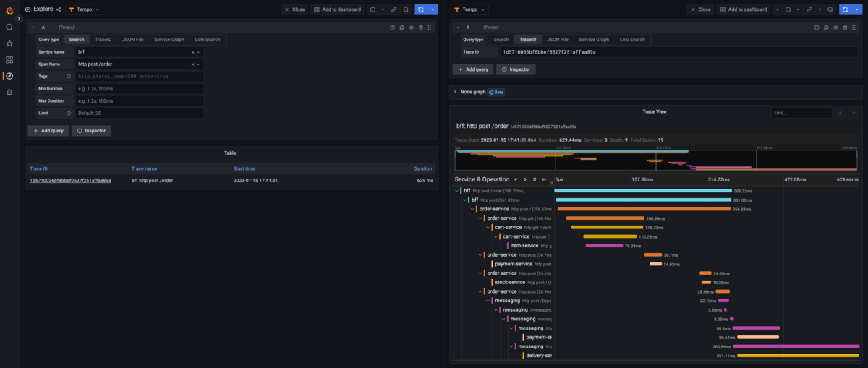Switch the left pane to the TraceID tab
The height and width of the screenshot is (368, 868).
pos(103,40)
